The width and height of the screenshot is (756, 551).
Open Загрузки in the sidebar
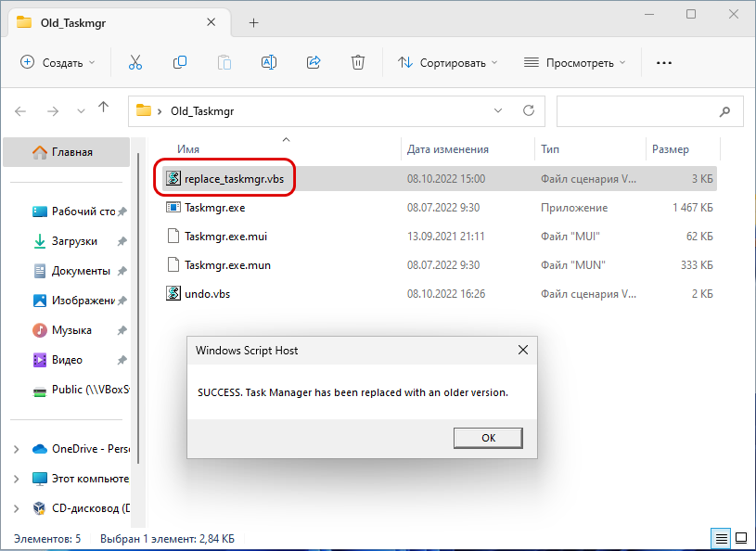click(75, 241)
